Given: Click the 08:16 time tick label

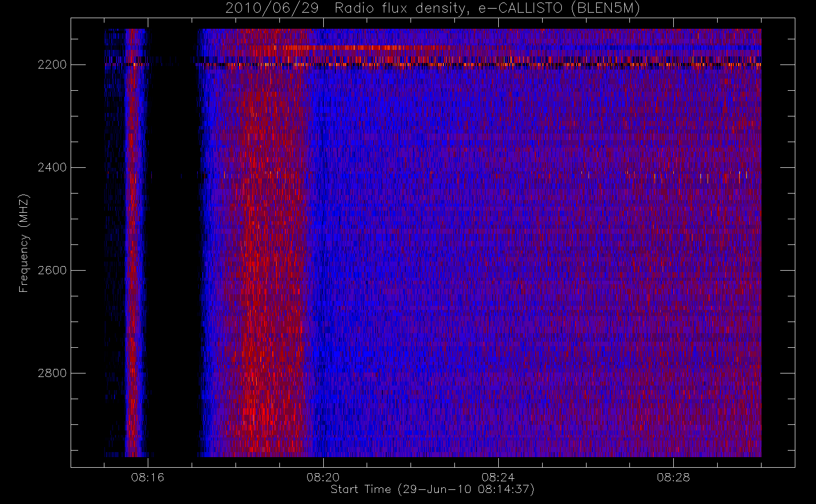Looking at the screenshot, I should tap(148, 477).
